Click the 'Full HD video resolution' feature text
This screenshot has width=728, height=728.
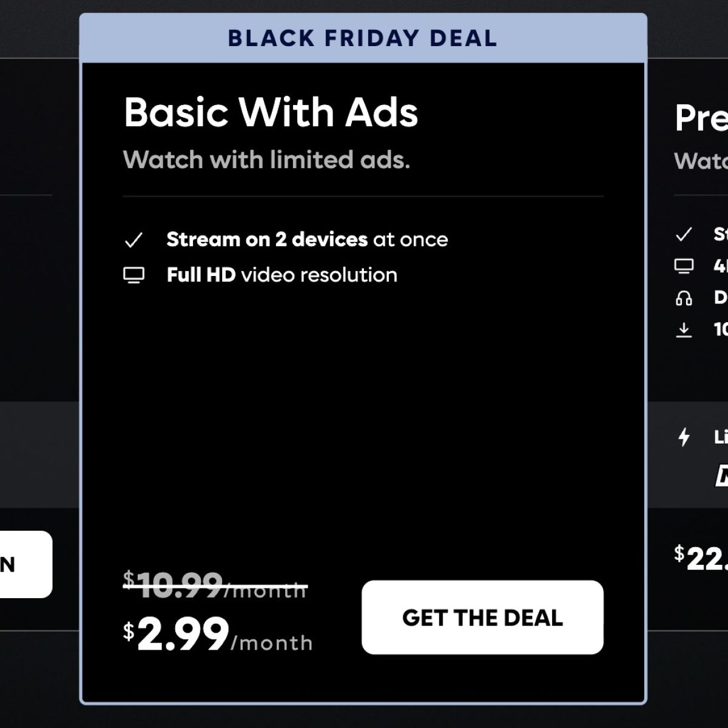282,275
